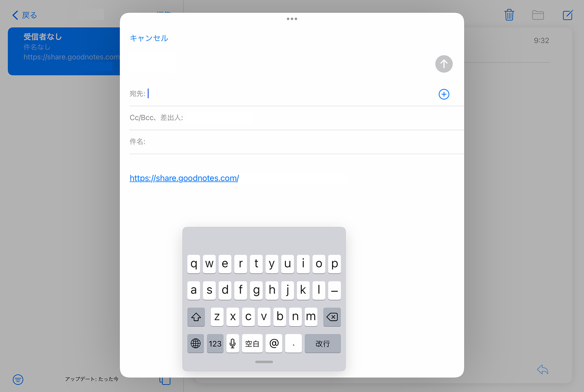Tap the 空白 space key

(252, 343)
